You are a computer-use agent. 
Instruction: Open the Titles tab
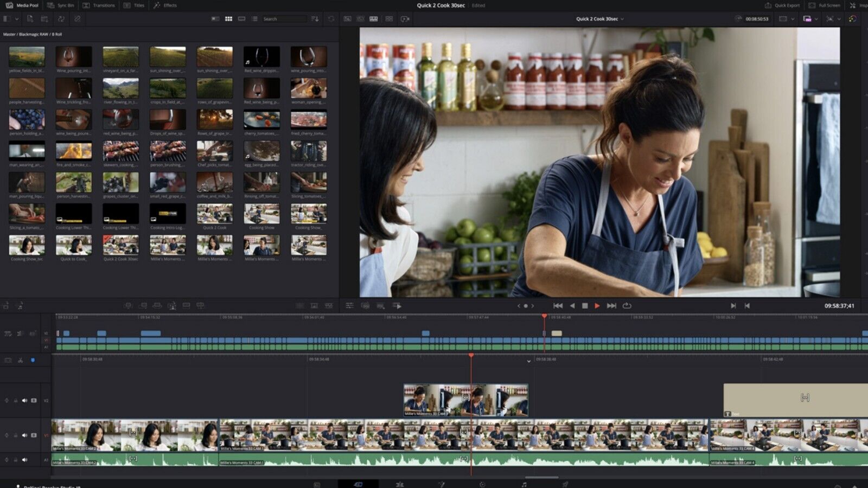pos(134,5)
